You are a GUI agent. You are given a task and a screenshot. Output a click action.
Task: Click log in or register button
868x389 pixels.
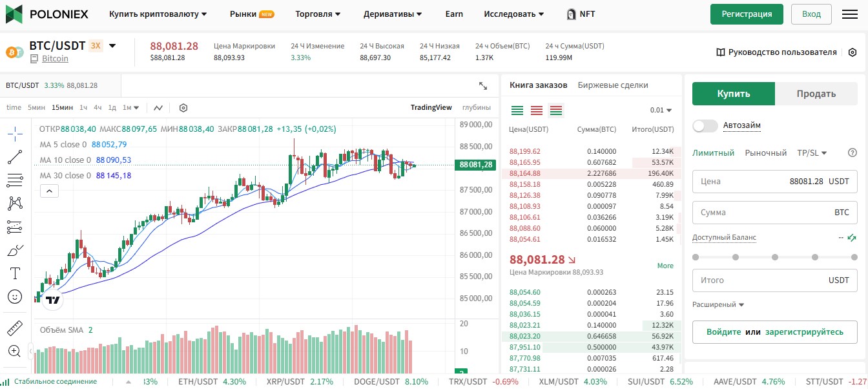tap(775, 331)
